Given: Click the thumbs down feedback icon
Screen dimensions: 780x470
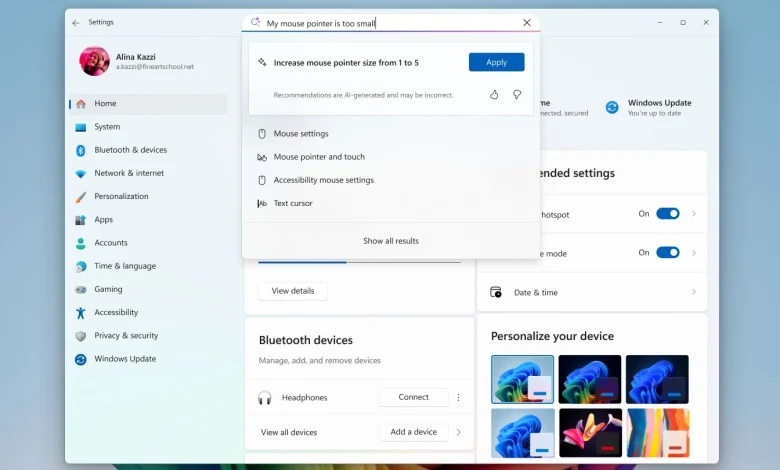Looking at the screenshot, I should click(x=517, y=94).
